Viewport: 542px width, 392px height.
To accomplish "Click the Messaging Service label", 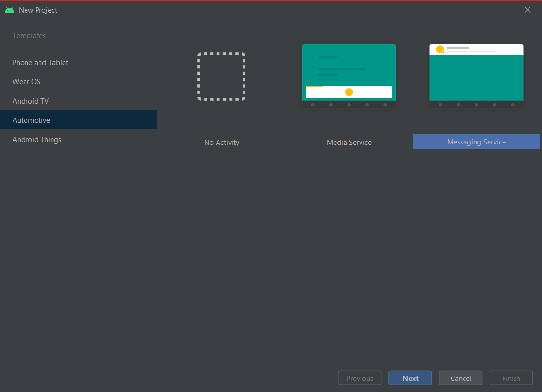I will click(477, 142).
